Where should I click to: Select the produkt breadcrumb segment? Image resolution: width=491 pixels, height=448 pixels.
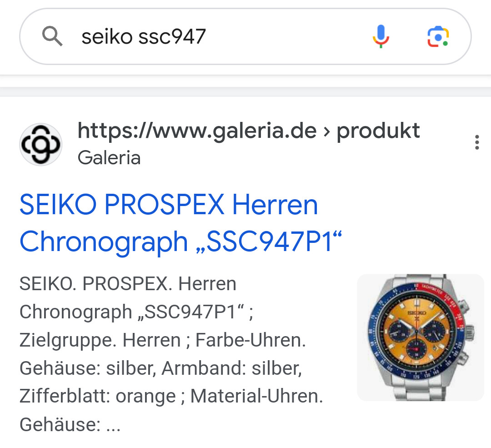[x=378, y=131]
